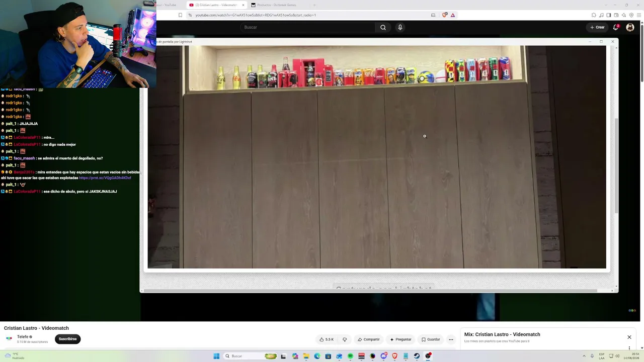Click the Windows taskbar Buscar search box
The height and width of the screenshot is (362, 644).
coord(251,356)
